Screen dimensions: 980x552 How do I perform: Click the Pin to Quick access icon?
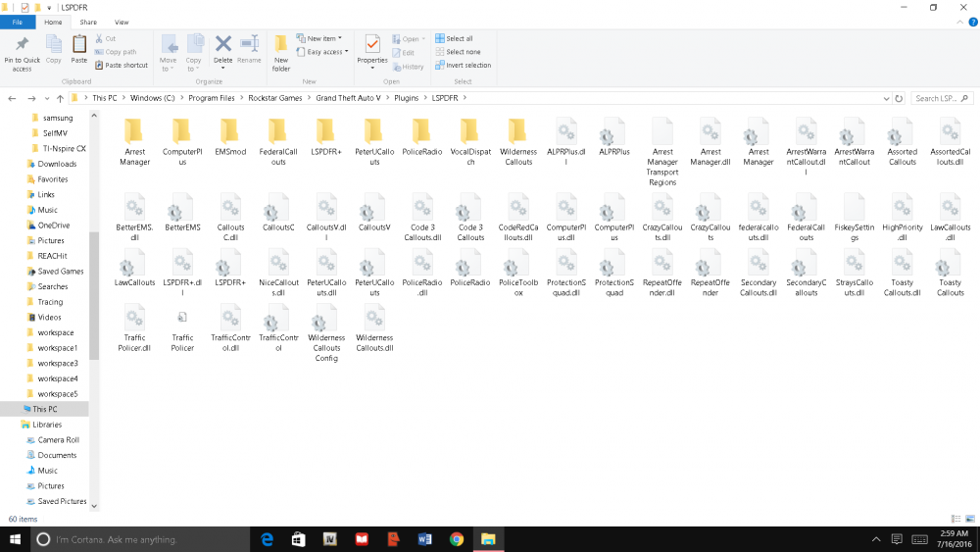(22, 54)
